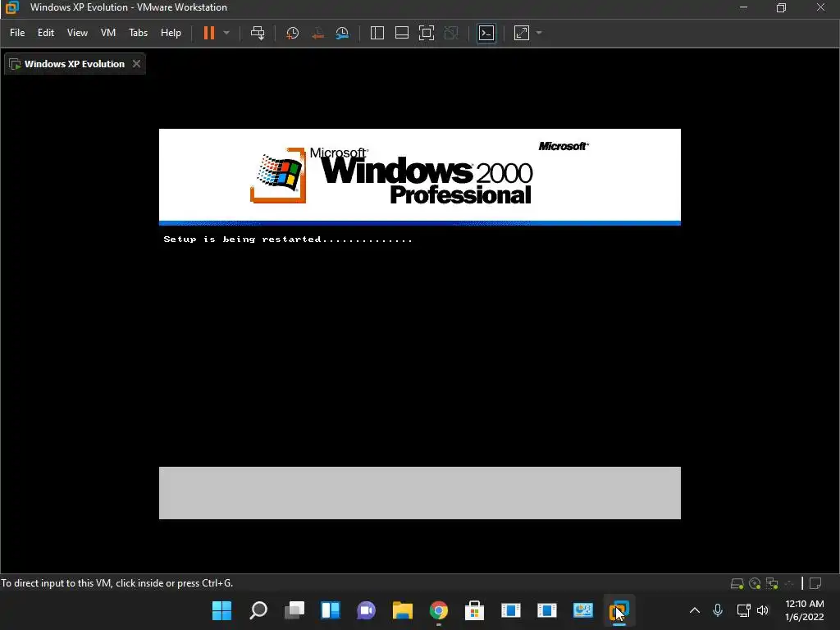840x630 pixels.
Task: Click the hard disk device status icon
Action: point(737,583)
